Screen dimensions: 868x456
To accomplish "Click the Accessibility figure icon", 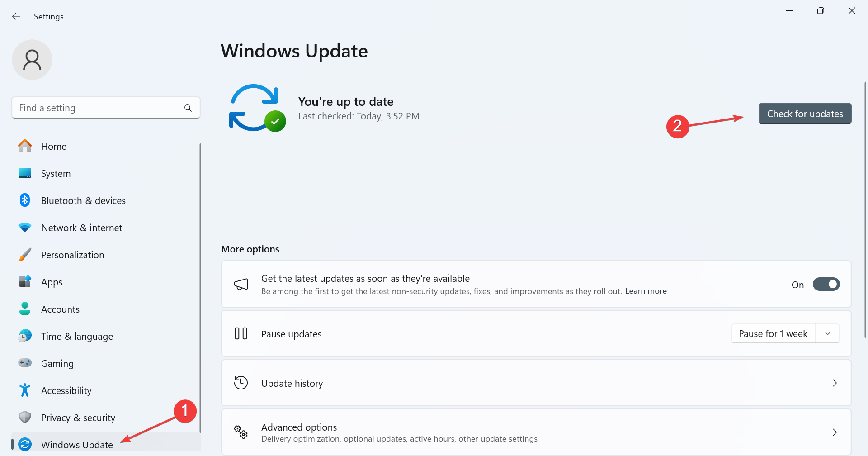I will coord(25,390).
